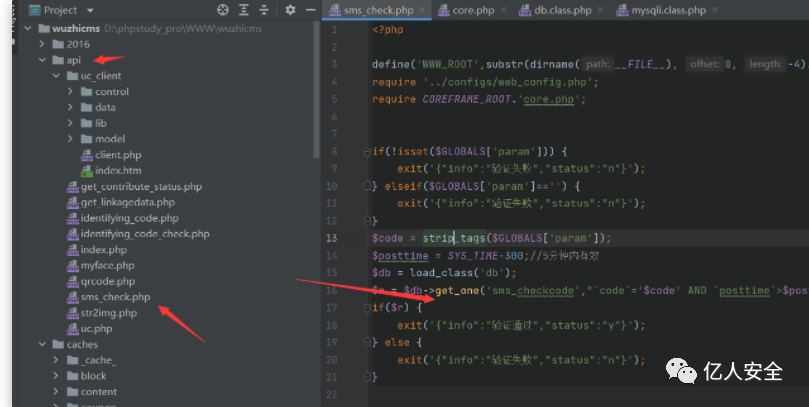
Task: Expand the control folder
Action: [x=70, y=91]
